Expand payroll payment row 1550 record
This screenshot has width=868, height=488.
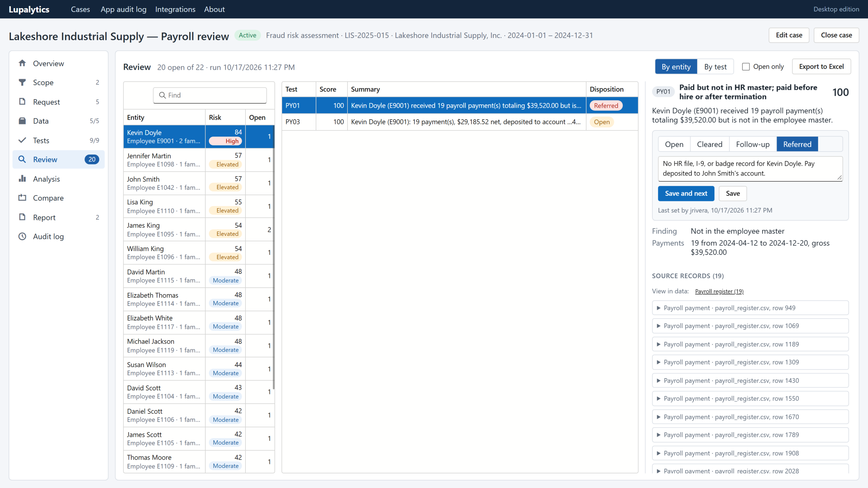click(x=750, y=399)
